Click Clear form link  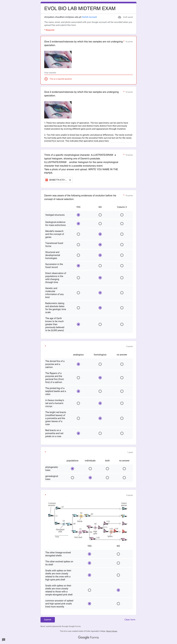coord(130,619)
